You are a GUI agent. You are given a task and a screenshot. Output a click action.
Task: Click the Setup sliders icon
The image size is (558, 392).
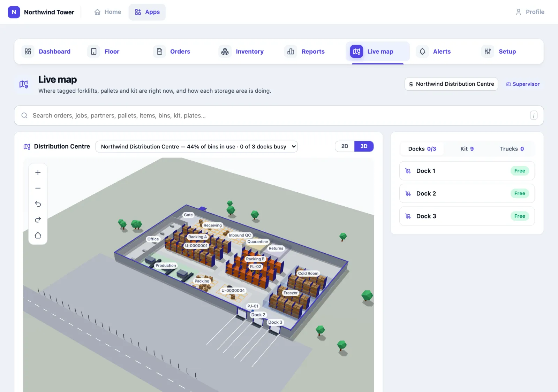pyautogui.click(x=488, y=52)
